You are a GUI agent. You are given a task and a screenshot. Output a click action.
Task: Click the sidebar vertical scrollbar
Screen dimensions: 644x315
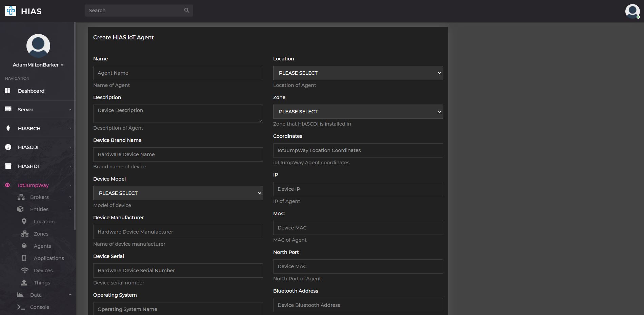75,126
